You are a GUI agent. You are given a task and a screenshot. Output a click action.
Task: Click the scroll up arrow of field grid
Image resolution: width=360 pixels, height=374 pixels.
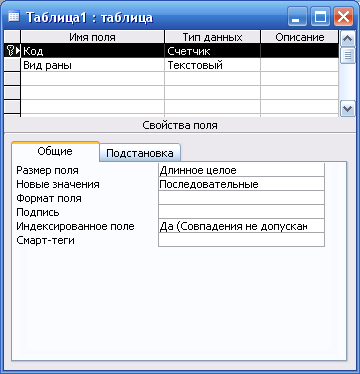coord(347,38)
